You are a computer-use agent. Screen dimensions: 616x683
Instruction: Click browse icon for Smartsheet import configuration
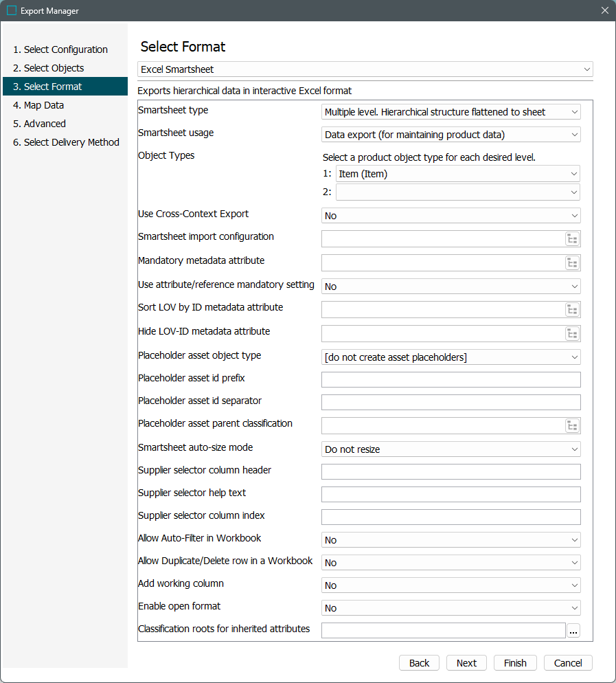(572, 239)
